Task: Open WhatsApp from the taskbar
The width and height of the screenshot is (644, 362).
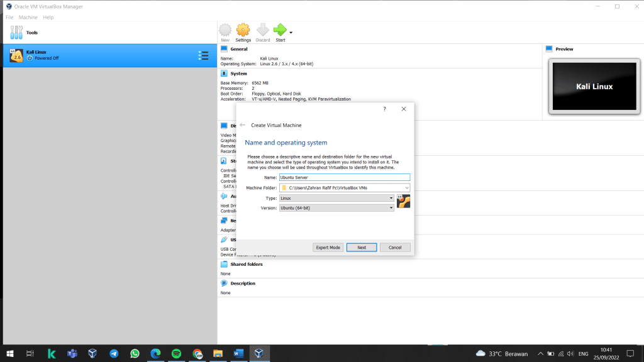Action: (135, 353)
